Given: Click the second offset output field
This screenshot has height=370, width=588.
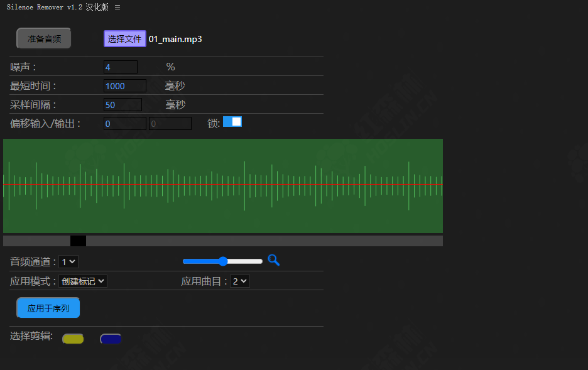Looking at the screenshot, I should pyautogui.click(x=170, y=123).
